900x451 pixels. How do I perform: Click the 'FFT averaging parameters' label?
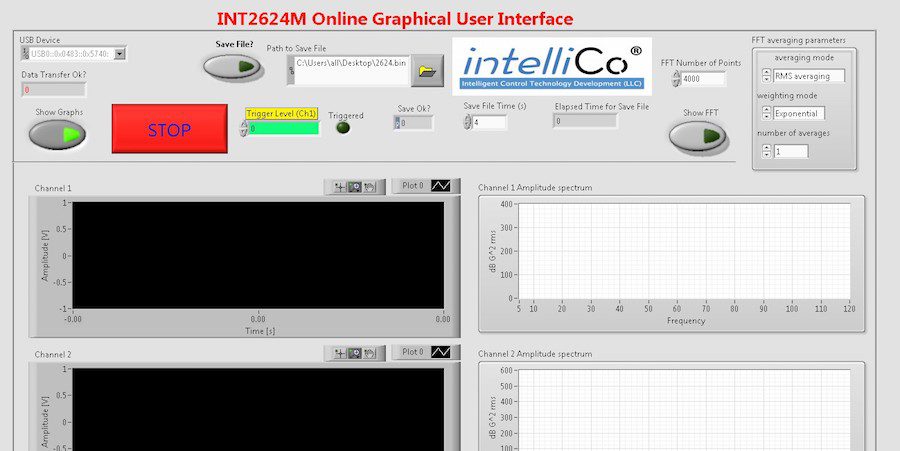pos(798,40)
